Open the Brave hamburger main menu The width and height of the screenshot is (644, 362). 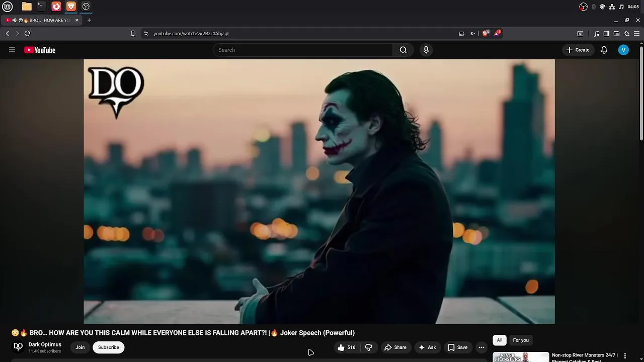pos(636,33)
